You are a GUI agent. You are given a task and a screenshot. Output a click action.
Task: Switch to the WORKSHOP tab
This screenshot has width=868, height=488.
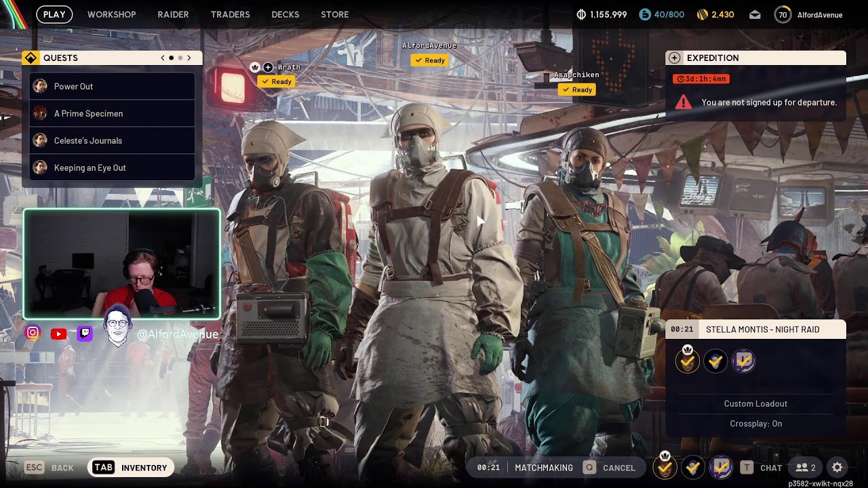(112, 14)
